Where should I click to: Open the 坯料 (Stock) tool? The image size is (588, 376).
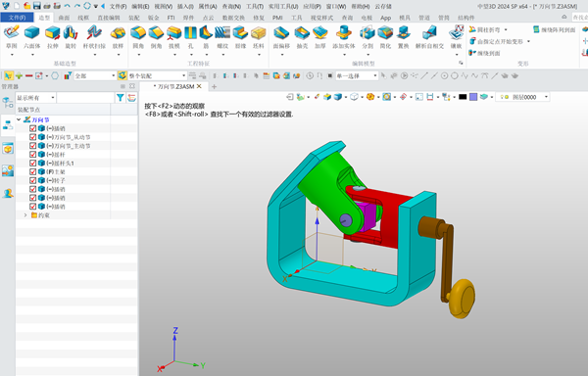tap(259, 37)
